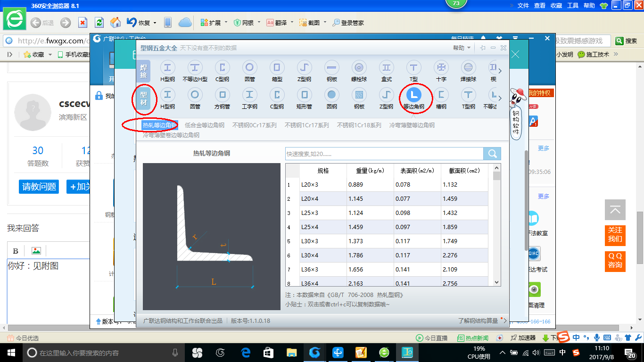This screenshot has width=644, height=362.
Task: Select the 方钢管 square tube icon
Action: pyautogui.click(x=223, y=95)
